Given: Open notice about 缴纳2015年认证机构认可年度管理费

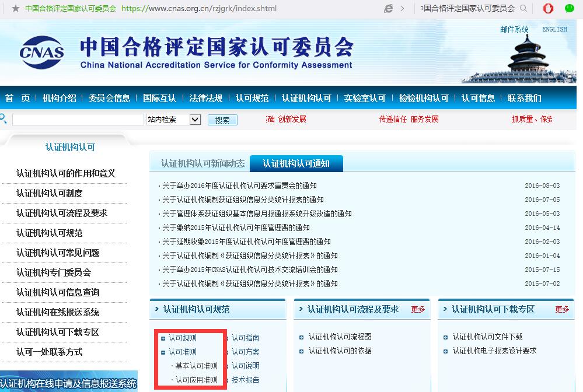Looking at the screenshot, I should (236, 228).
